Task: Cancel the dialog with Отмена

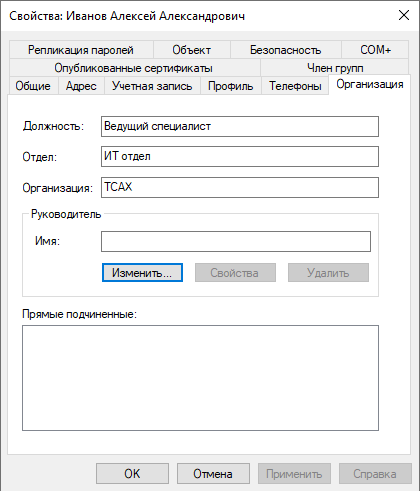Action: click(x=213, y=473)
